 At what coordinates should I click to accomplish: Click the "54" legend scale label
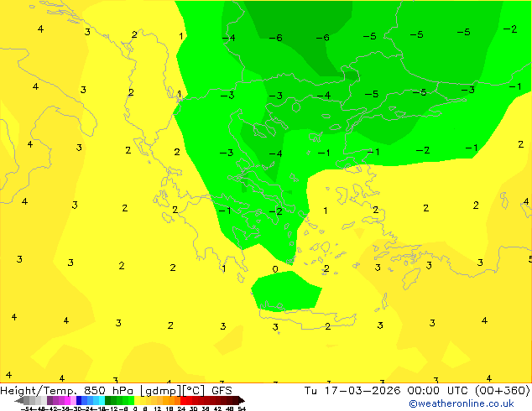click(x=243, y=408)
